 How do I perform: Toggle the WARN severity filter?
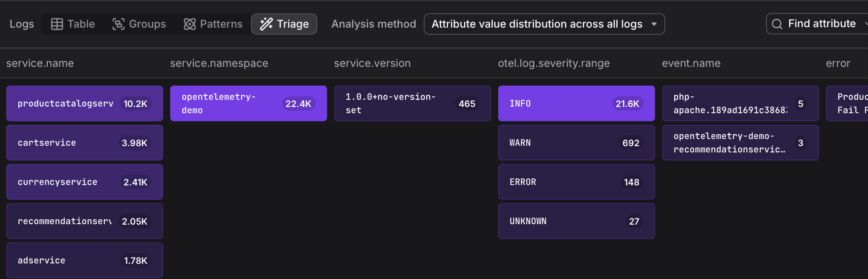[x=576, y=143]
